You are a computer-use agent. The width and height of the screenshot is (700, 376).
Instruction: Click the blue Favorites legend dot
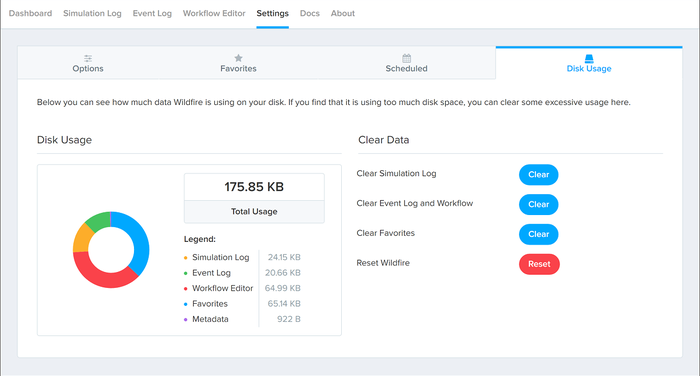186,304
